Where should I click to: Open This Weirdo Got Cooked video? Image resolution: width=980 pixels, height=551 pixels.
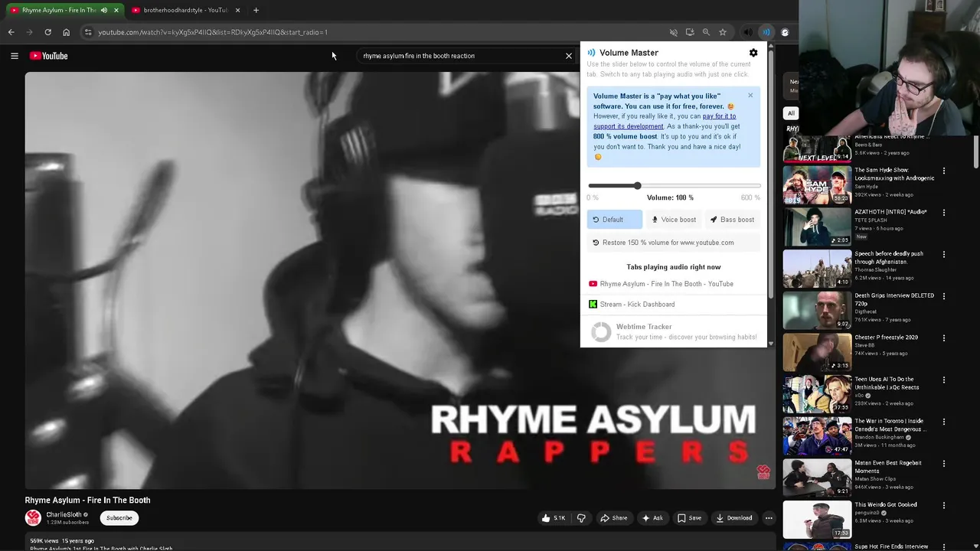pyautogui.click(x=817, y=520)
